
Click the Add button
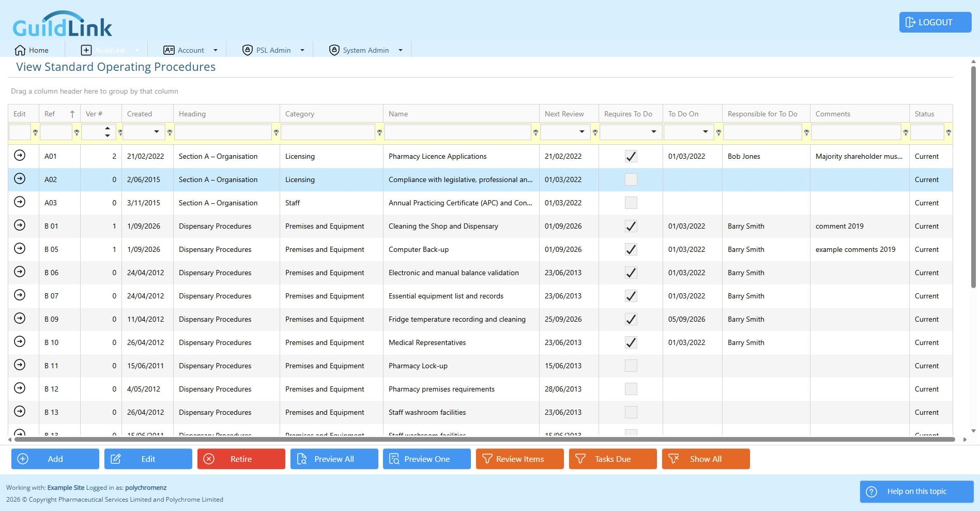click(55, 459)
